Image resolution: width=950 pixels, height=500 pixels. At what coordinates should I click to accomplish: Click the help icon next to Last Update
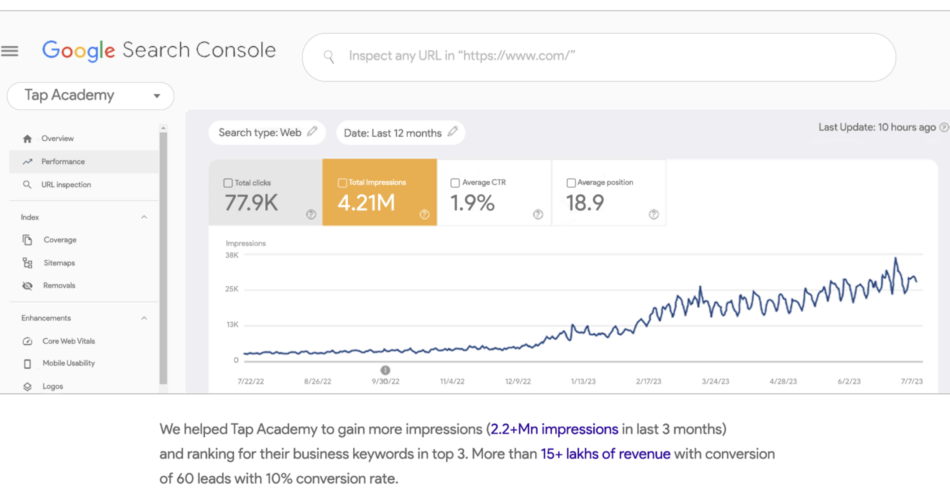944,127
